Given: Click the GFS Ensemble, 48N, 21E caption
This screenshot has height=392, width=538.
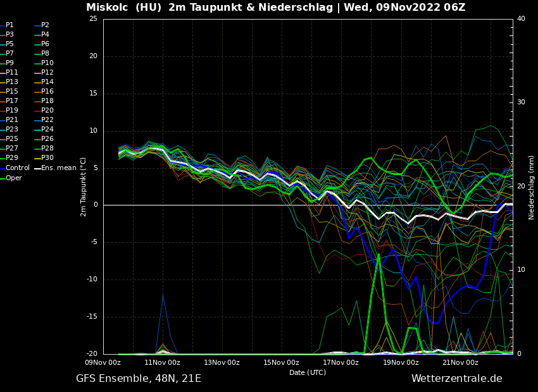Looking at the screenshot, I should 139,379.
